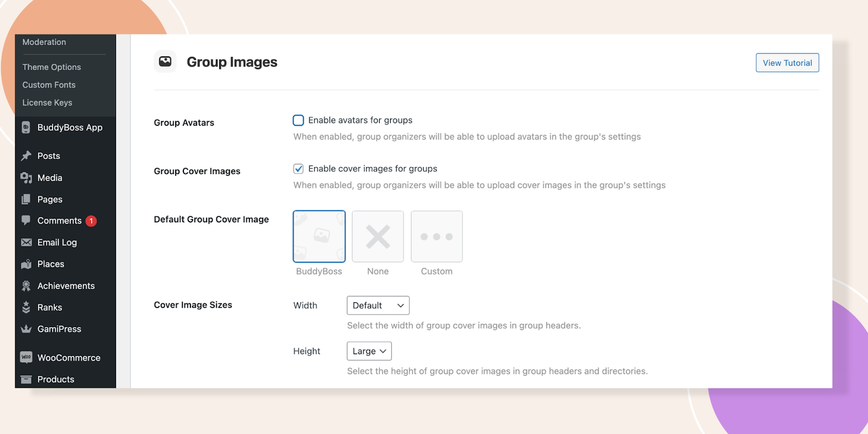The width and height of the screenshot is (868, 434).
Task: Click the Email Log envelope icon
Action: [x=26, y=242]
